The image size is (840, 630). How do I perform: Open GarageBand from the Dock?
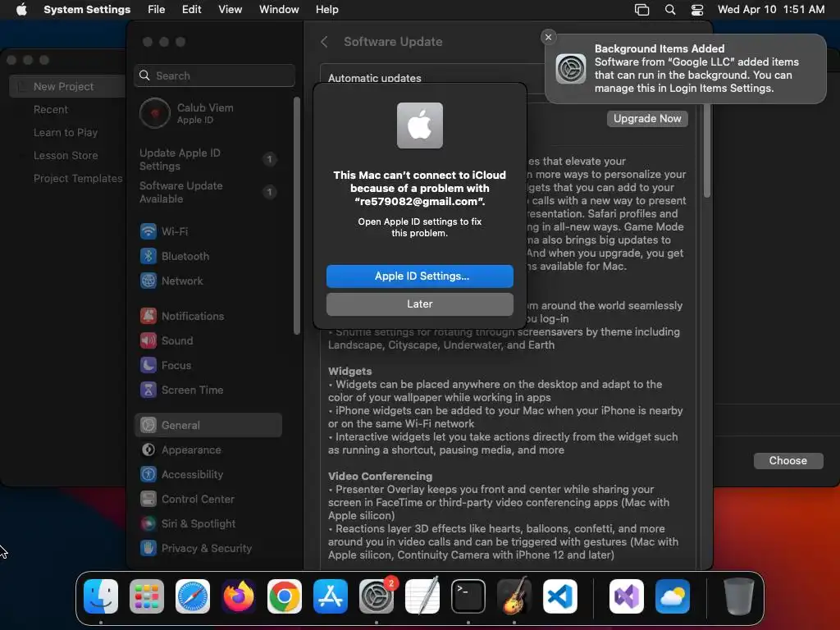514,596
